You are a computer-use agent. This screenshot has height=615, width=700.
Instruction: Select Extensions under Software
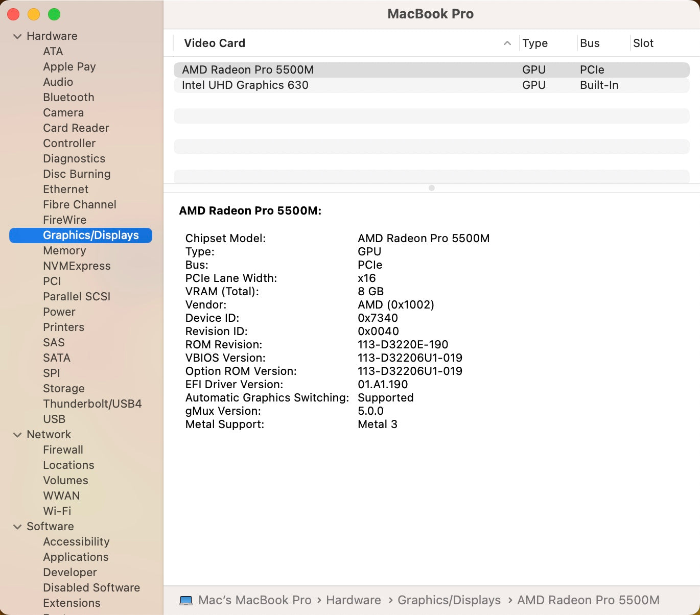[x=72, y=603]
